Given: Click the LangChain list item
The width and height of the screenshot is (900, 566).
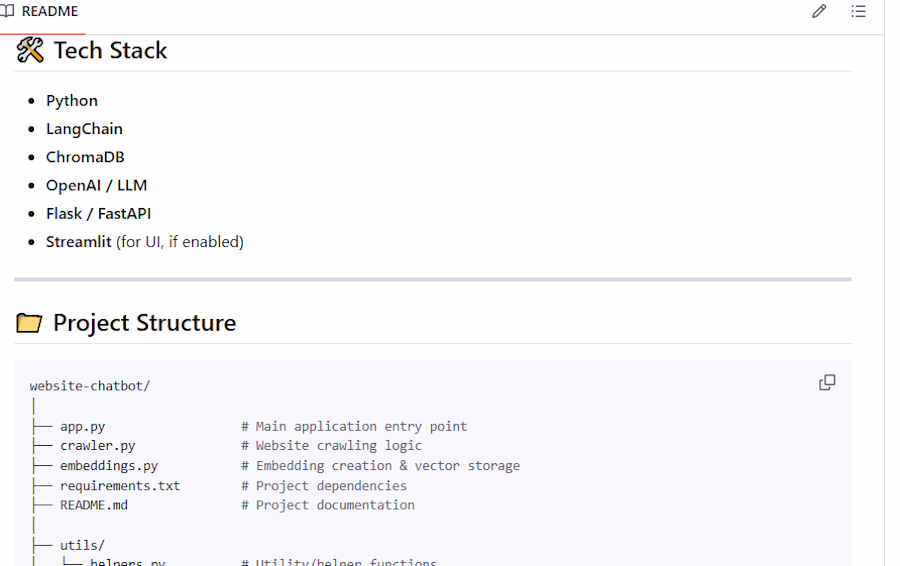Looking at the screenshot, I should click(x=84, y=129).
